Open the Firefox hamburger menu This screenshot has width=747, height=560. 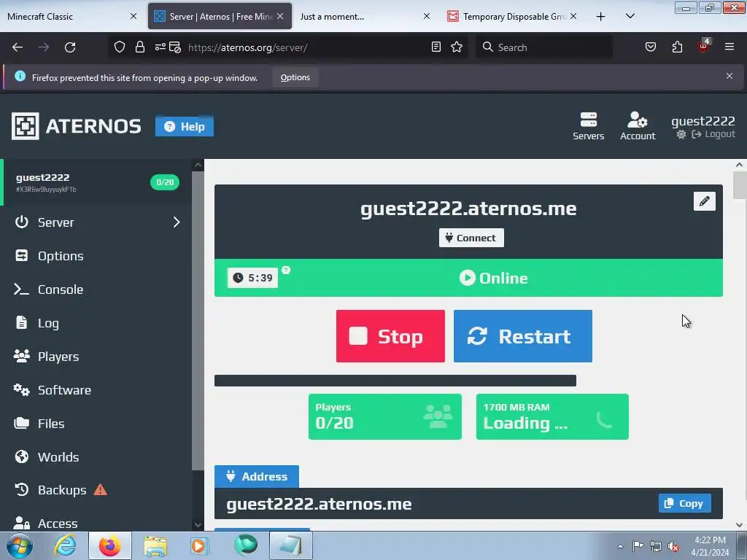click(729, 47)
